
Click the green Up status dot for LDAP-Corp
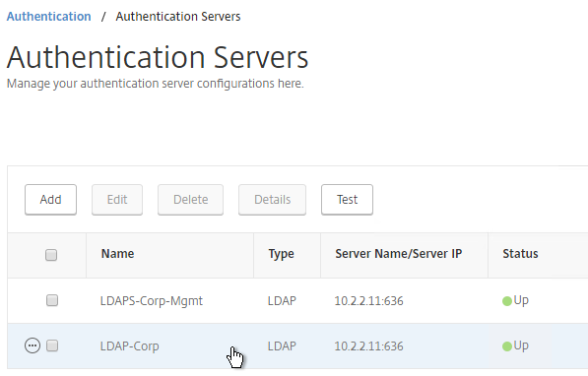click(x=507, y=346)
